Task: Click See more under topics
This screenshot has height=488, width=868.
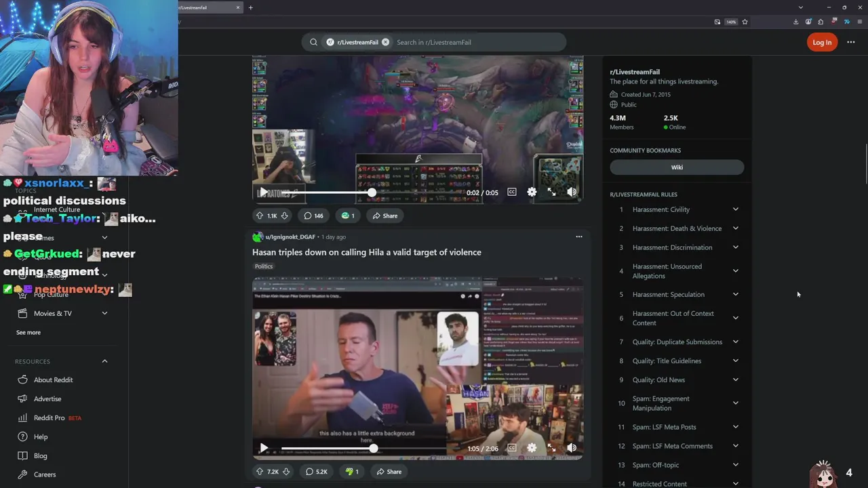Action: tap(28, 333)
